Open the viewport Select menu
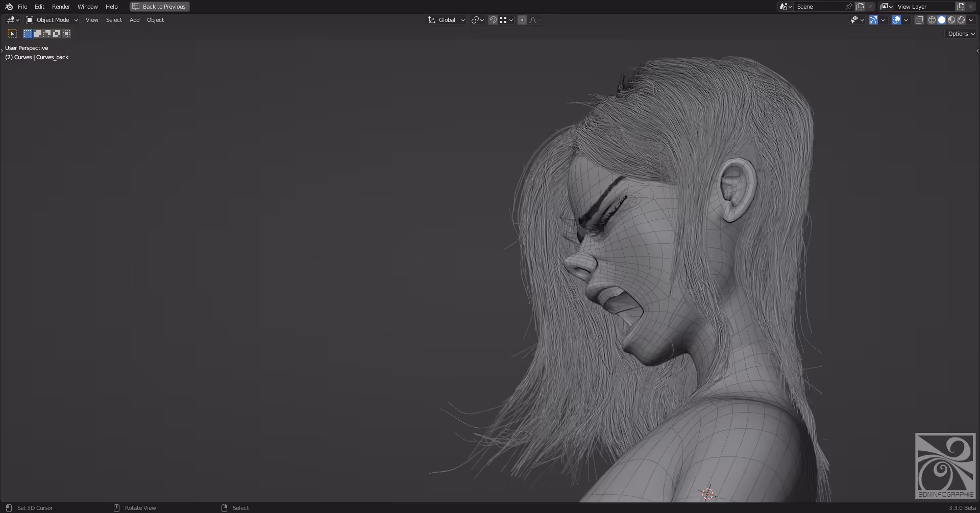Viewport: 980px width, 513px height. coord(114,20)
